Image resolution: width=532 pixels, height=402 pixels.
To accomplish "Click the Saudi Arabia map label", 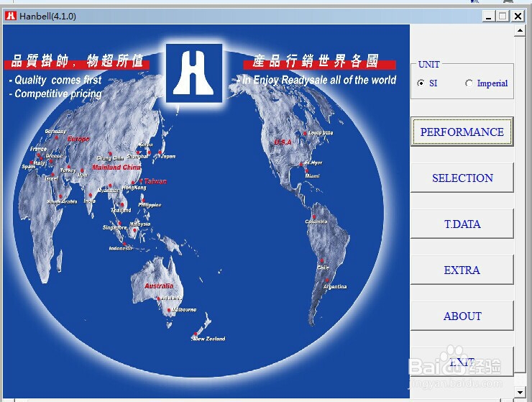I will tap(62, 201).
